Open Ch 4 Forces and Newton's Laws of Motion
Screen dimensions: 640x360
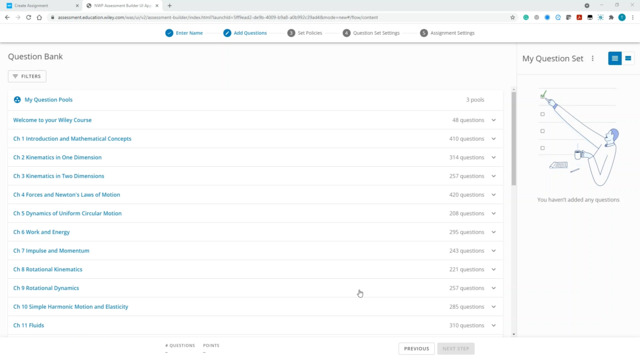click(67, 195)
